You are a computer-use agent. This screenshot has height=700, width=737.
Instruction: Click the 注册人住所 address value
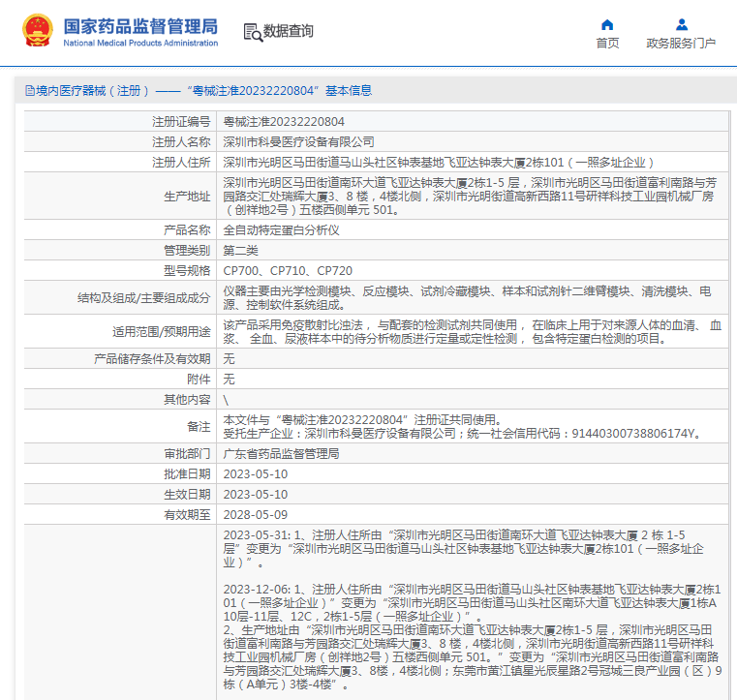pos(438,163)
